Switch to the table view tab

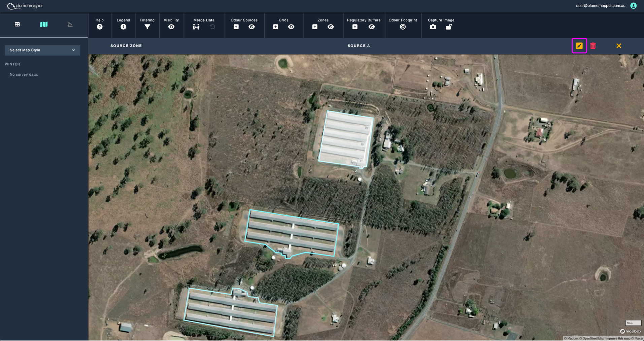click(x=17, y=24)
